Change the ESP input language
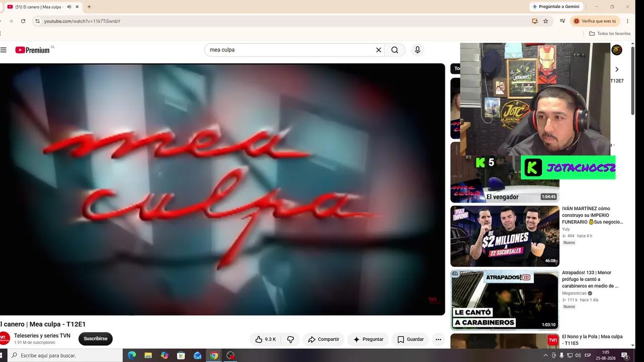Image resolution: width=644 pixels, height=362 pixels. tap(588, 355)
